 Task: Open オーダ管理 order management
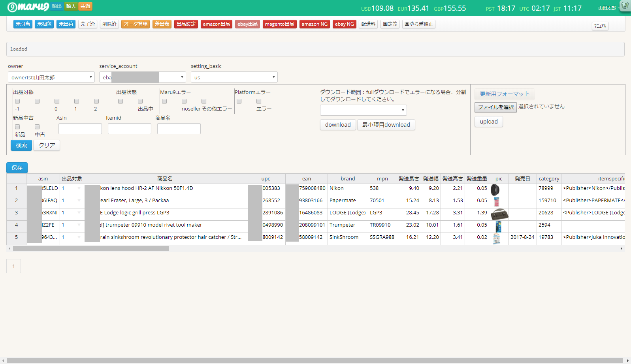(136, 24)
